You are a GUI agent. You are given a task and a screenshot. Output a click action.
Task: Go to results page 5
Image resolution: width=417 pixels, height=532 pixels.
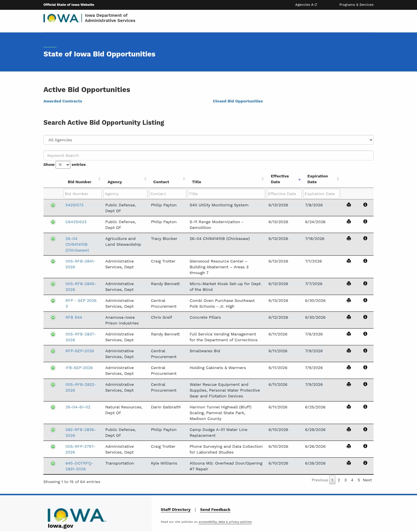click(x=359, y=480)
